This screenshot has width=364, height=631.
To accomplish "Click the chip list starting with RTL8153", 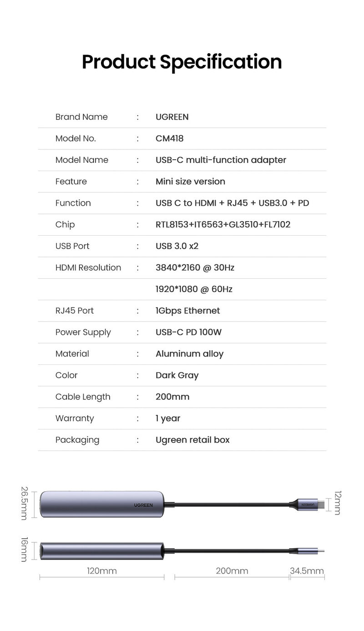I will (223, 225).
